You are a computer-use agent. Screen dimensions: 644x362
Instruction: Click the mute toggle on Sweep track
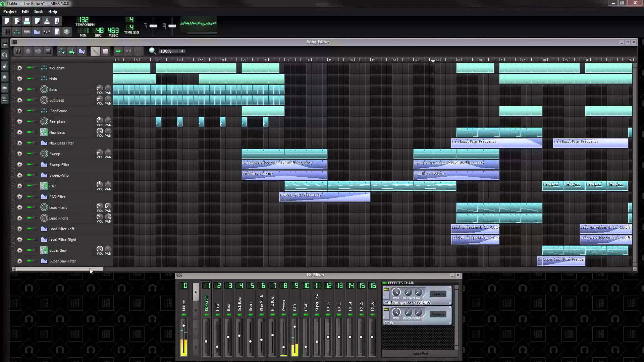[x=29, y=154]
